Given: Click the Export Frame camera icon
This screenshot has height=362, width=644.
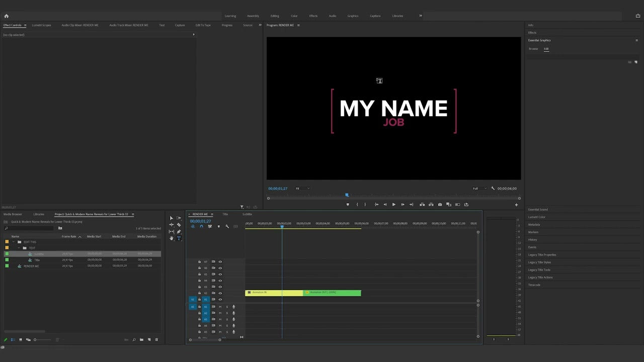Looking at the screenshot, I should pos(440,204).
